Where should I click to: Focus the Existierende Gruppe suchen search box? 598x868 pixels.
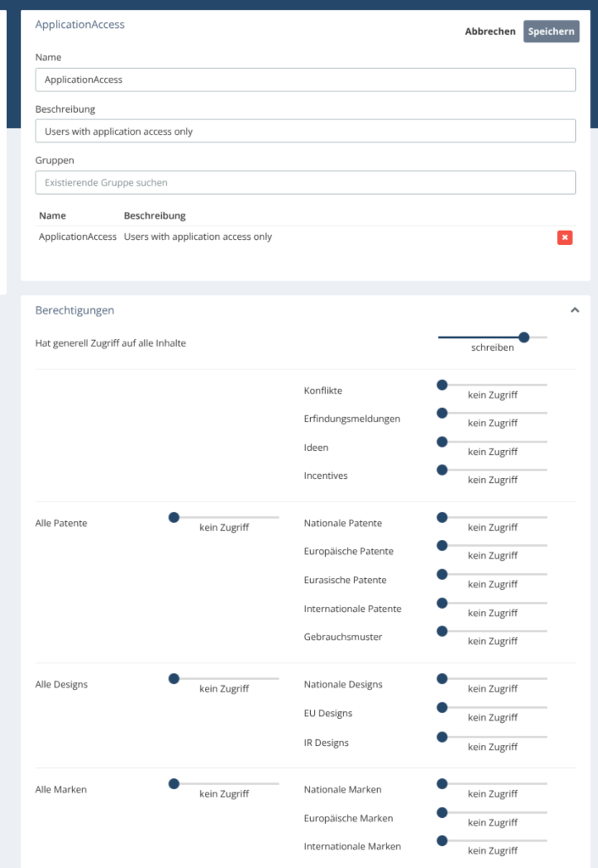click(x=305, y=182)
